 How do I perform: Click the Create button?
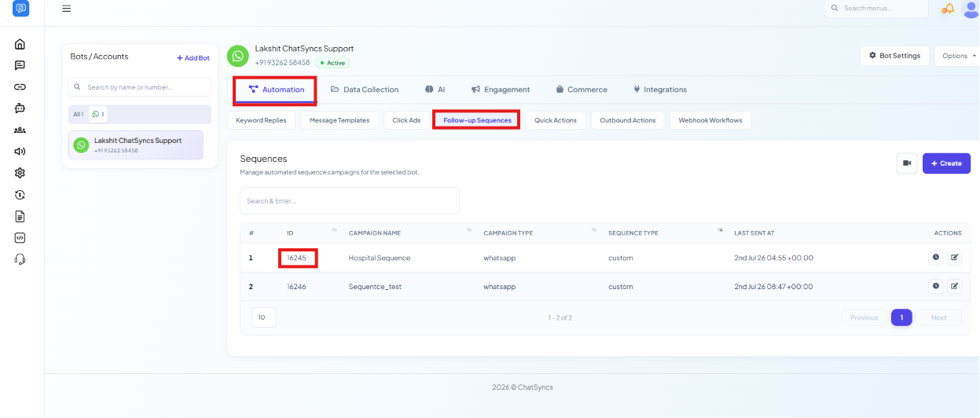pyautogui.click(x=946, y=163)
